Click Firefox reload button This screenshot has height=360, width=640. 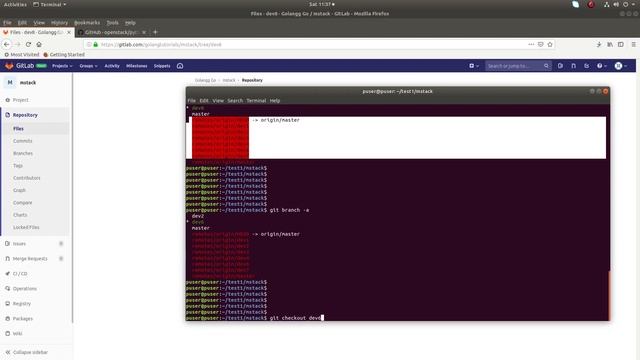click(28, 44)
